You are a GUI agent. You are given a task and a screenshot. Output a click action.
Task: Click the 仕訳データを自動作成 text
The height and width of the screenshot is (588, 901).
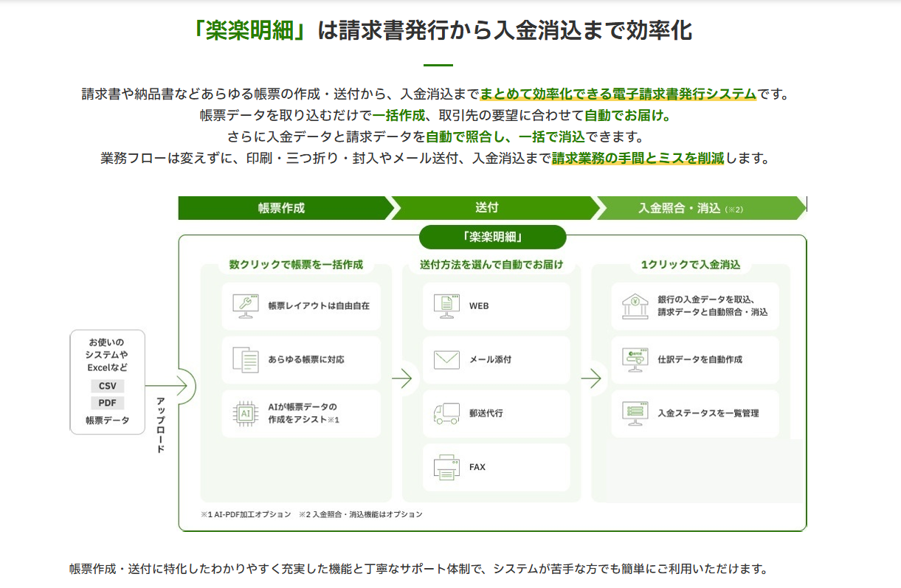(x=700, y=359)
